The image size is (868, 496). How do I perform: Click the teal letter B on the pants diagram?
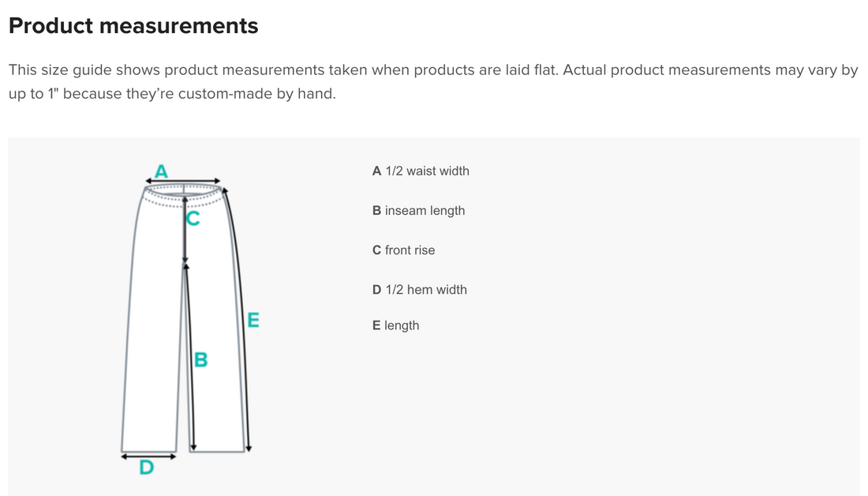pyautogui.click(x=200, y=360)
